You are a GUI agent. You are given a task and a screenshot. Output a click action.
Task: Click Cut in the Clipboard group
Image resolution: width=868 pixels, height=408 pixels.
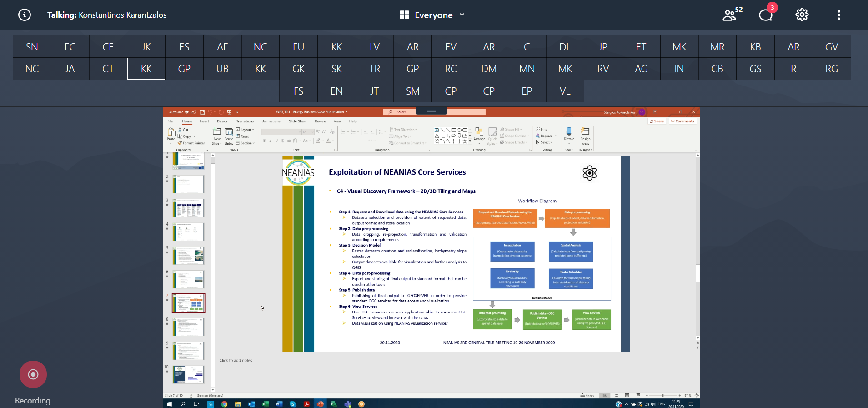(x=183, y=130)
